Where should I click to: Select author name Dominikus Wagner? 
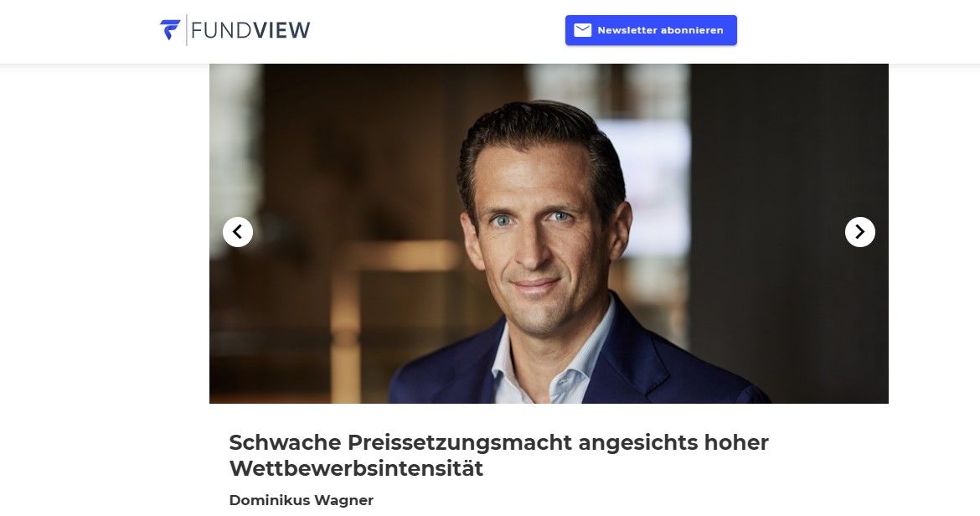point(302,500)
